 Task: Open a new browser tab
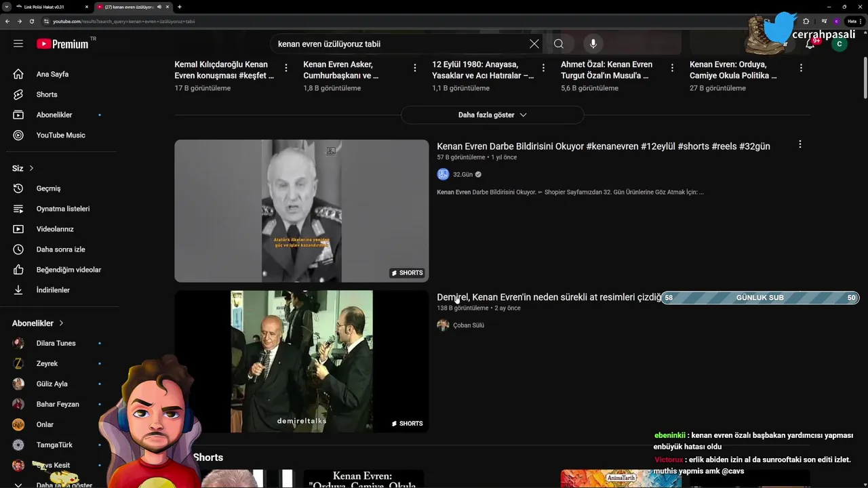(179, 7)
